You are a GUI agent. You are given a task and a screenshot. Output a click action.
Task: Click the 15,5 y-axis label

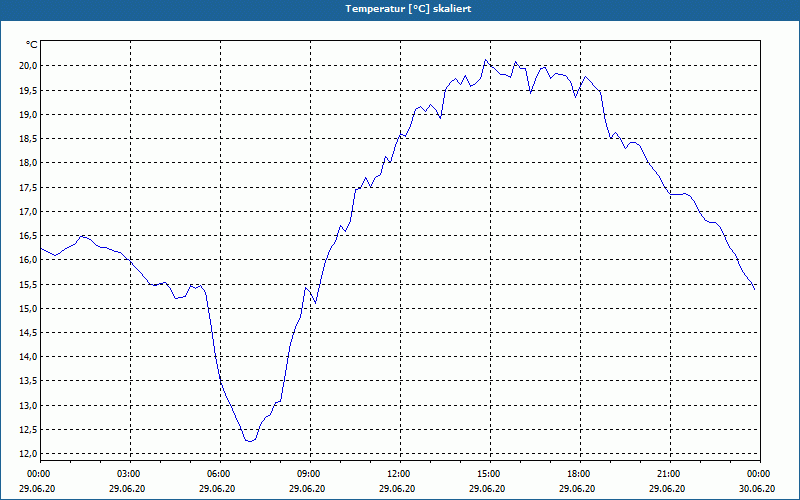click(29, 284)
